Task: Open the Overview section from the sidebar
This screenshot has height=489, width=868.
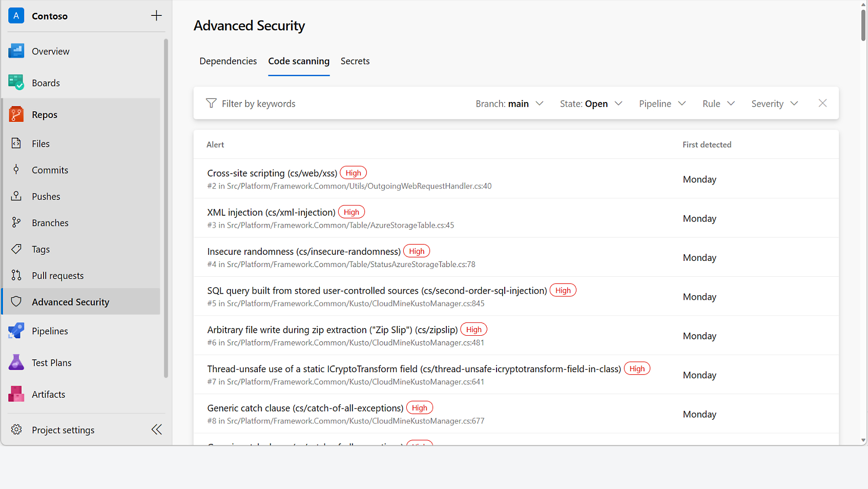Action: coord(50,51)
